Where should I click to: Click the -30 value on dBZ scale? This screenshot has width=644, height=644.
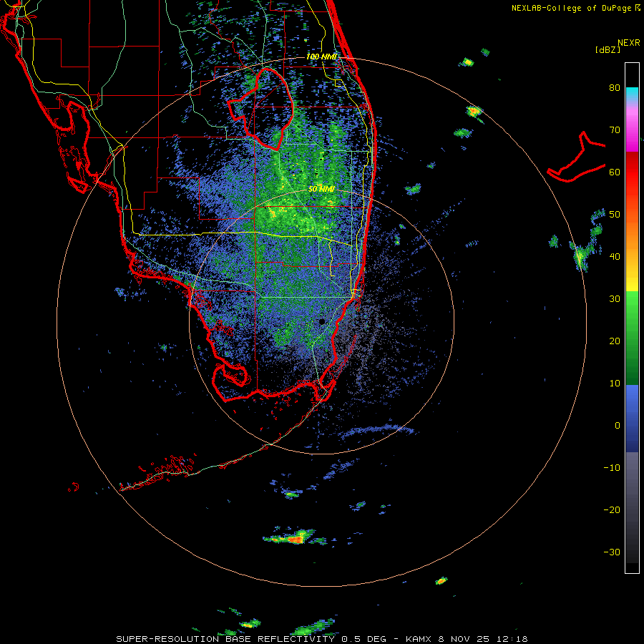(612, 552)
